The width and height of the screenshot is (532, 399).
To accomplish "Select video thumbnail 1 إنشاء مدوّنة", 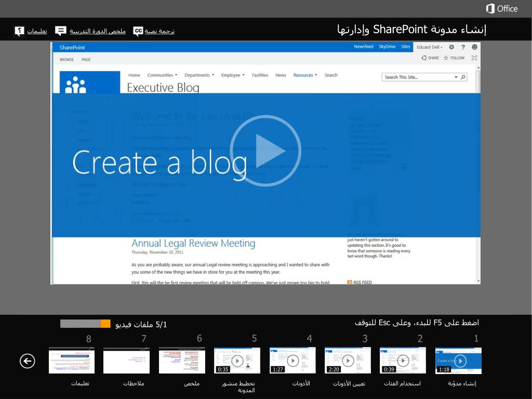I will 458,361.
